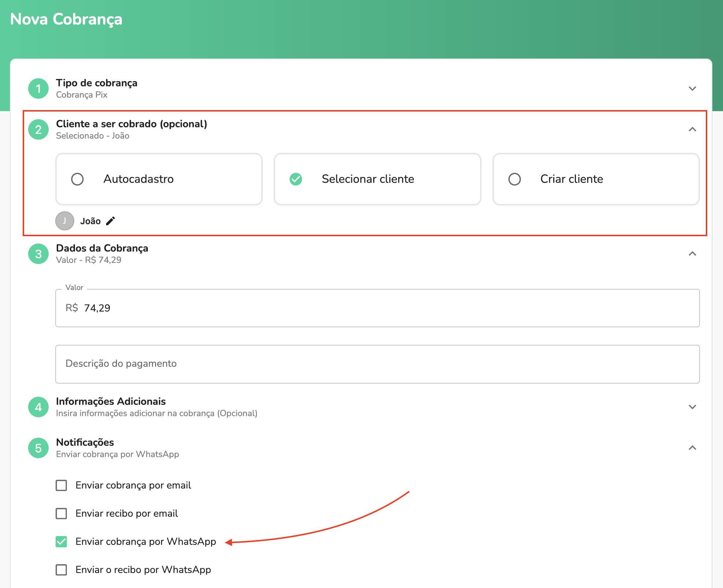Image resolution: width=723 pixels, height=588 pixels.
Task: Click the Cliente a ser cobrado heading
Action: (132, 124)
